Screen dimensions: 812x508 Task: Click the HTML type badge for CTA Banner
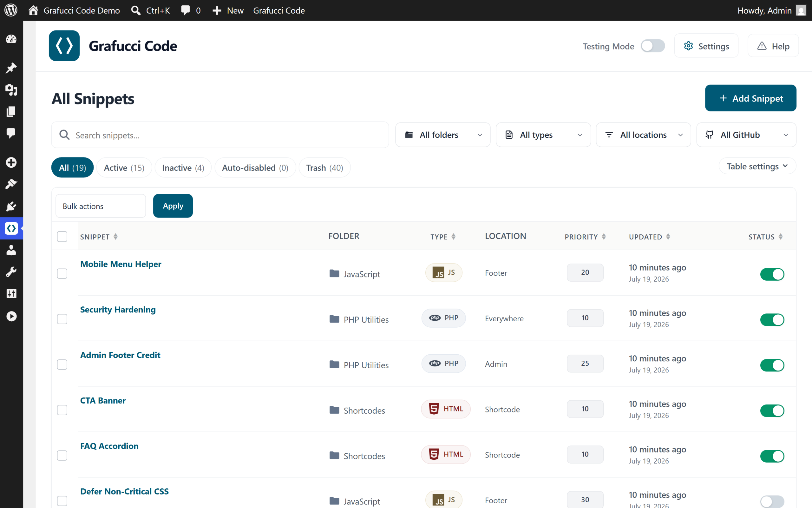(x=446, y=409)
